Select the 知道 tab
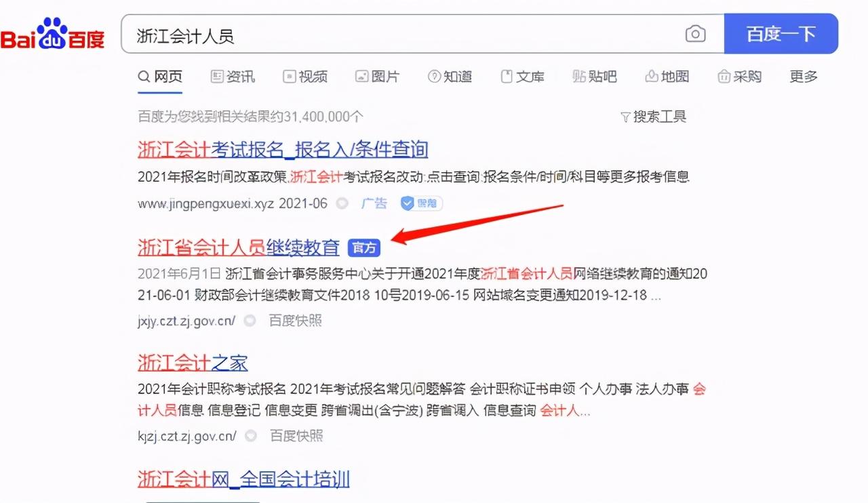Screen dimensions: 868x503 (450, 77)
